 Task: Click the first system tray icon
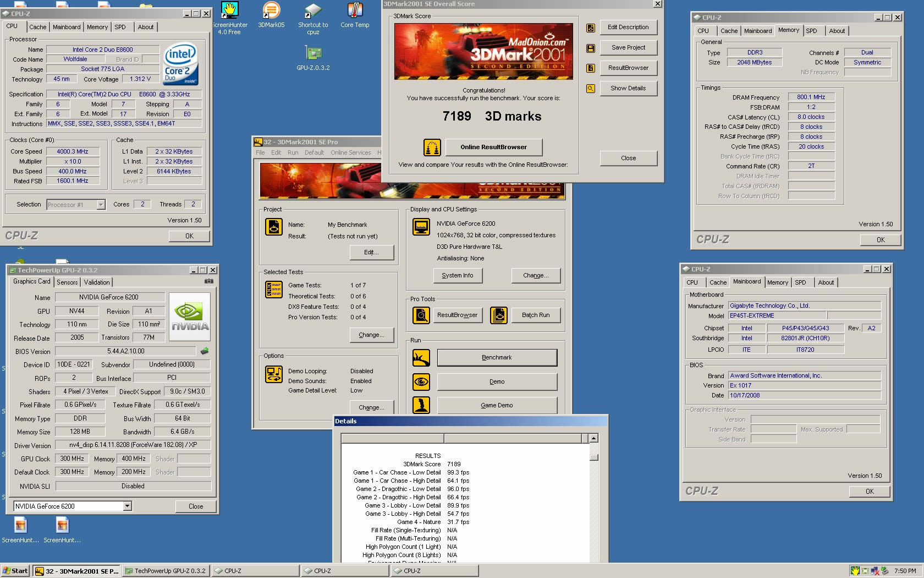pyautogui.click(x=855, y=571)
